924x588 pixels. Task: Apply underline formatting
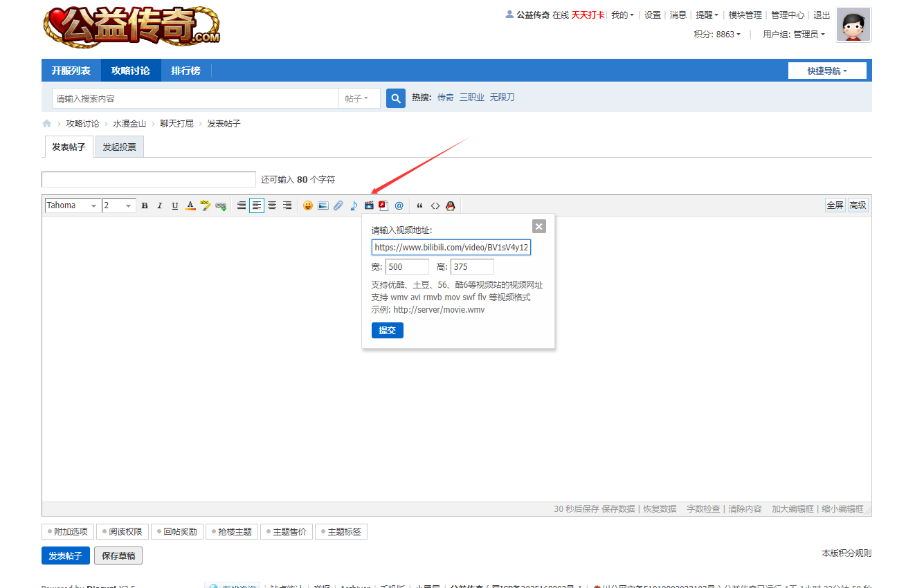(174, 205)
